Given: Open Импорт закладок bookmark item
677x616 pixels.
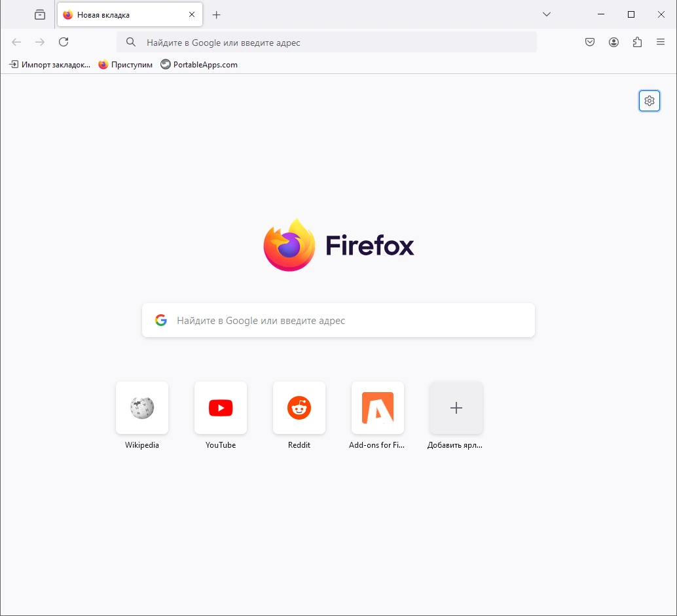Looking at the screenshot, I should point(50,65).
